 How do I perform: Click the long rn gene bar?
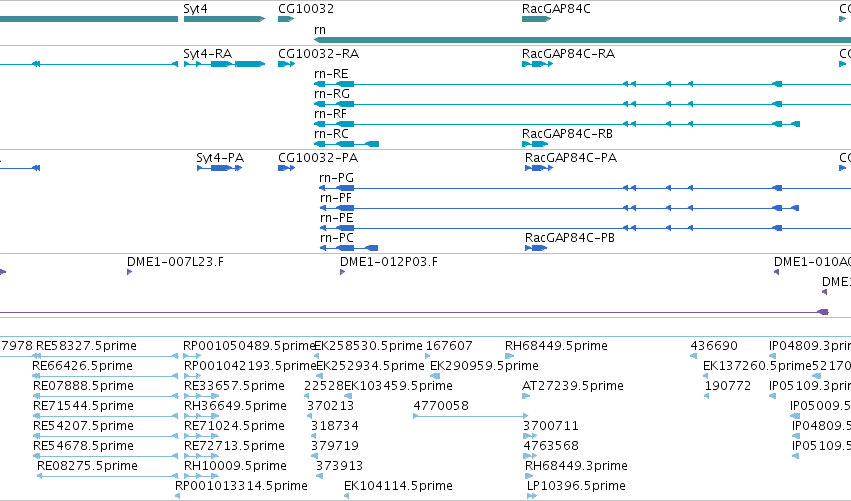(x=582, y=40)
